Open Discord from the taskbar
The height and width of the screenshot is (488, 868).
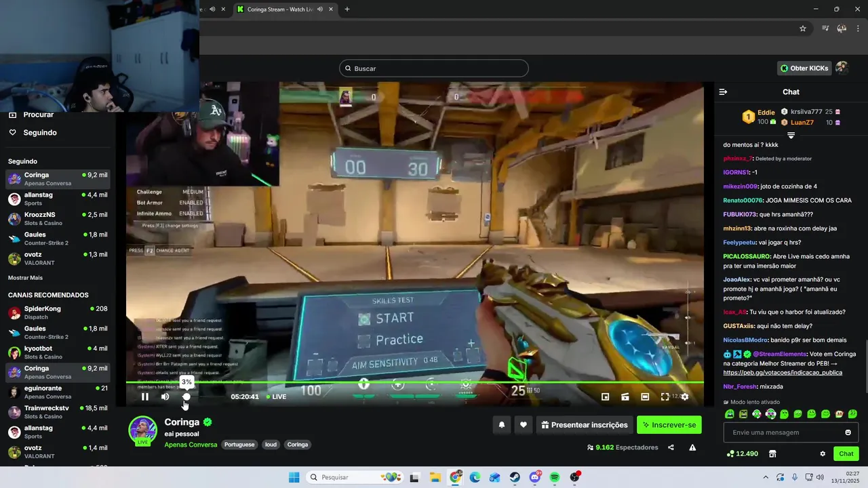pos(535,477)
